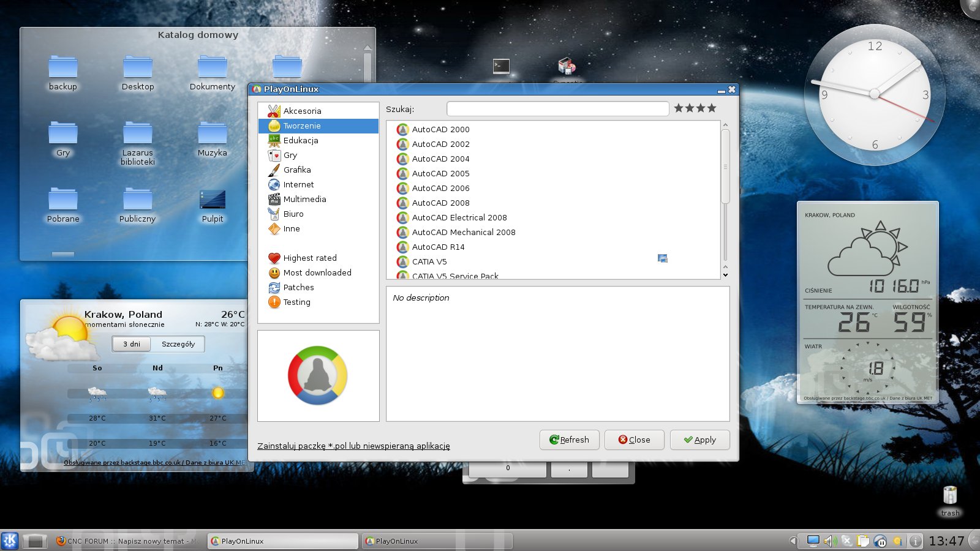Switch weather widget to Szczegóły tab
980x551 pixels.
coord(178,344)
